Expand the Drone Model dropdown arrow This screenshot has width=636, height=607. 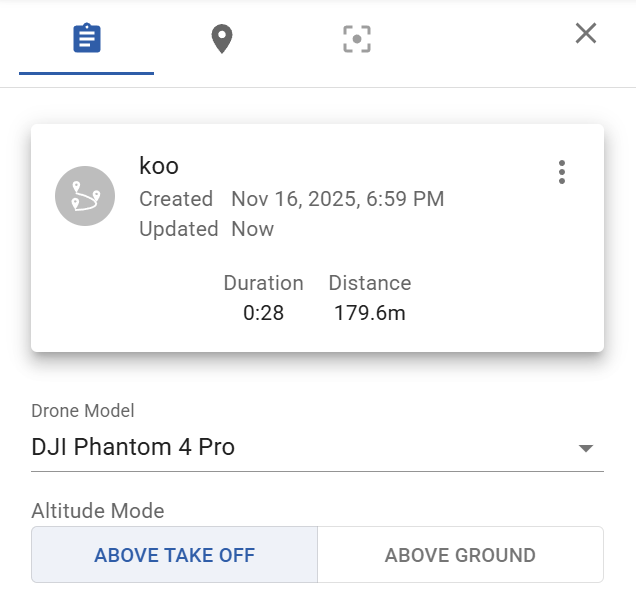tap(586, 448)
